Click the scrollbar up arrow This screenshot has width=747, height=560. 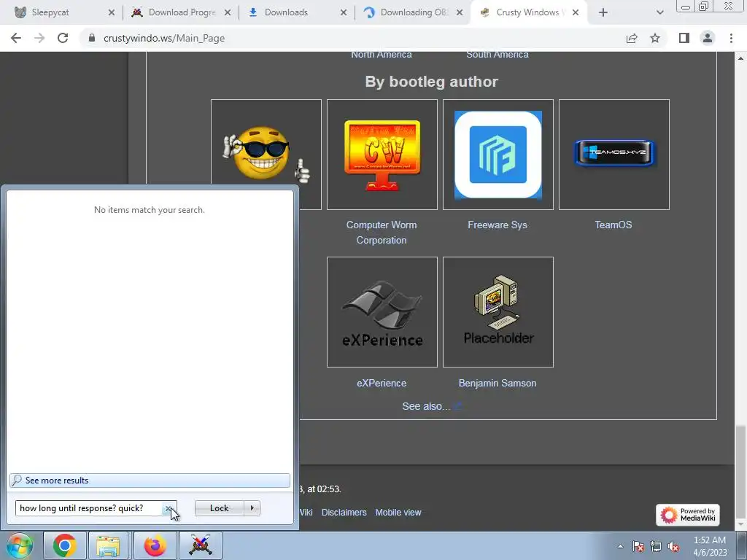740,58
